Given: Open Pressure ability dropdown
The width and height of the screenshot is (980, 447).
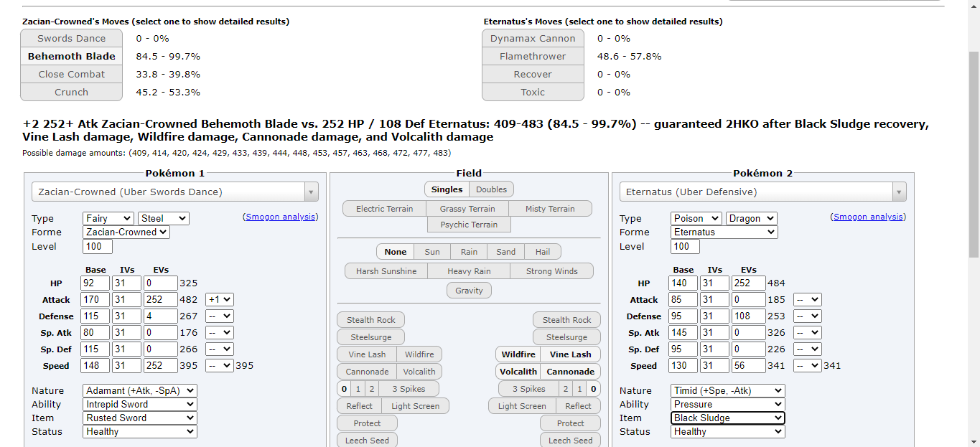Looking at the screenshot, I should [728, 404].
